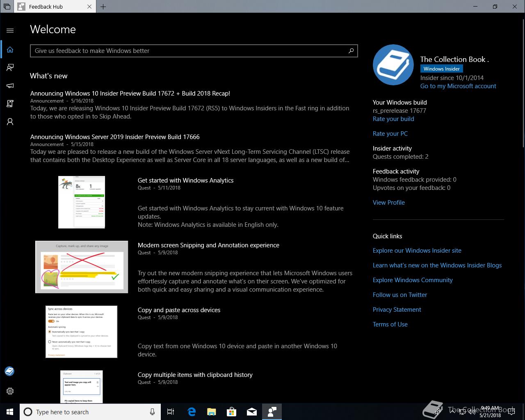Open 'Copy multiple items with clipboard history'
Viewport: 525px width, 420px height.
(195, 375)
